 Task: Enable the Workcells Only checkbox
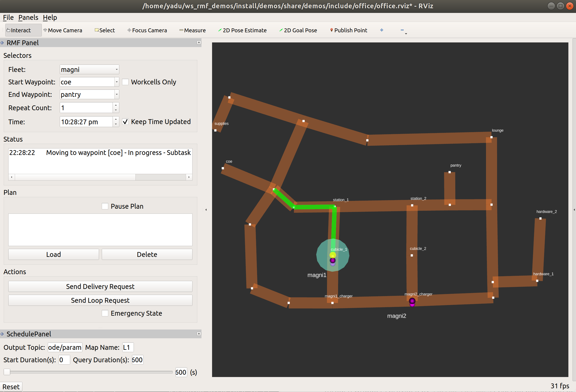point(125,82)
